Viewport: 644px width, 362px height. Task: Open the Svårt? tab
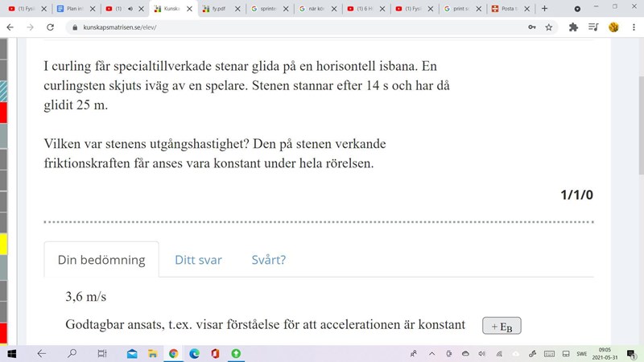[x=268, y=260]
